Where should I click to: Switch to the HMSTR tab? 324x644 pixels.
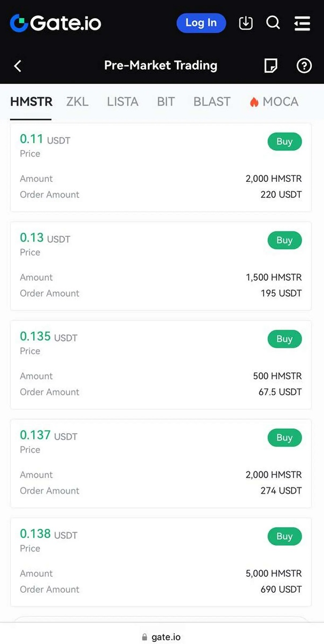click(x=31, y=102)
